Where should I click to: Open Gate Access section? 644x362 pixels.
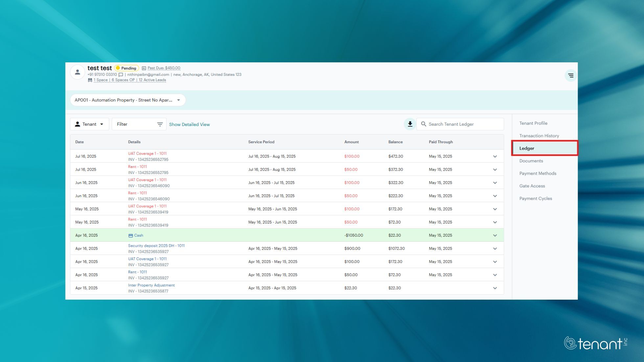(532, 186)
